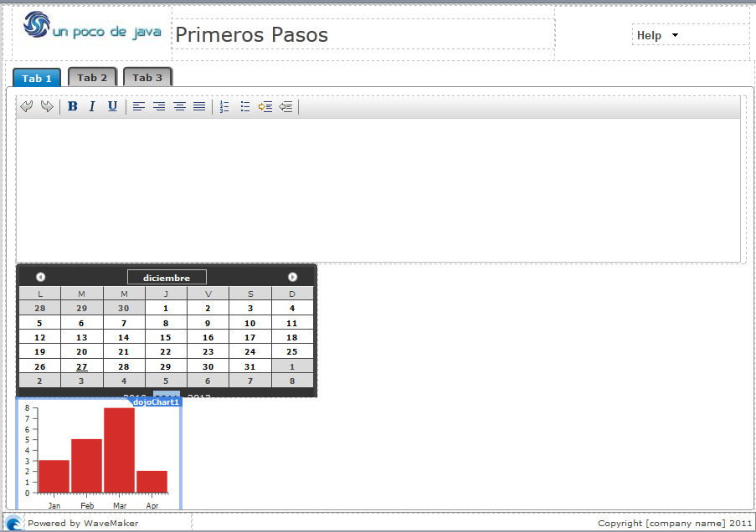Viewport: 756px width, 532px height.
Task: Increase indent with the indent icon
Action: click(265, 107)
